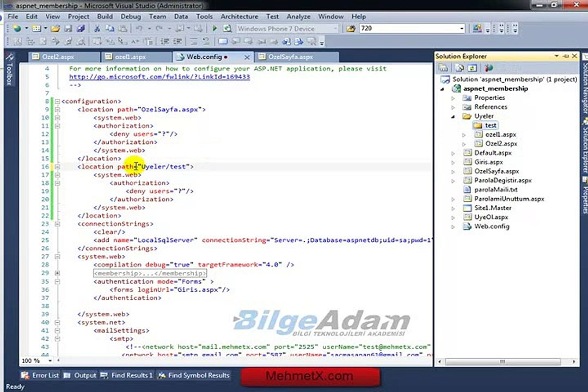
Task: Click the Solution Explorer horizontal scrollbar
Action: (x=503, y=362)
